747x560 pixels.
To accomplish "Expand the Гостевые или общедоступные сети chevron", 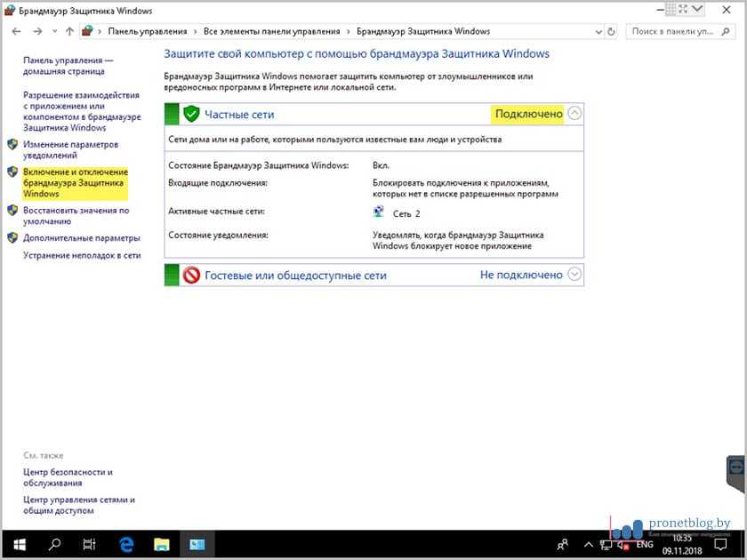I will click(574, 275).
